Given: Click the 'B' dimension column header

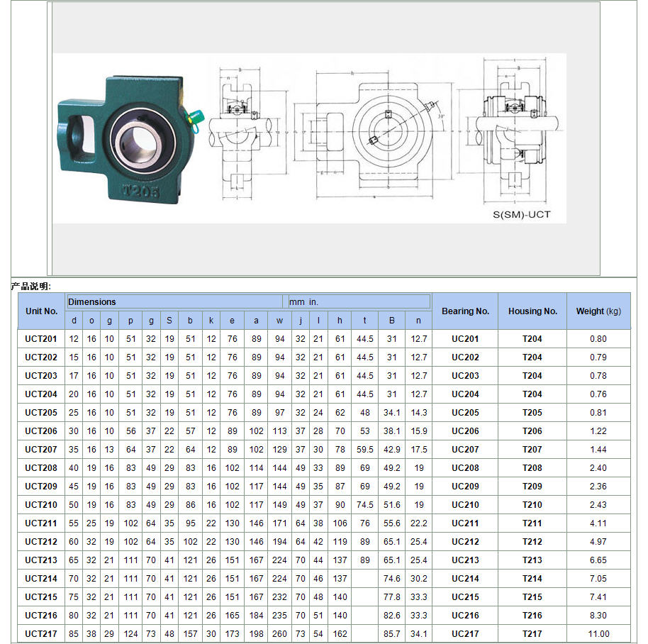Looking at the screenshot, I should point(391,321).
